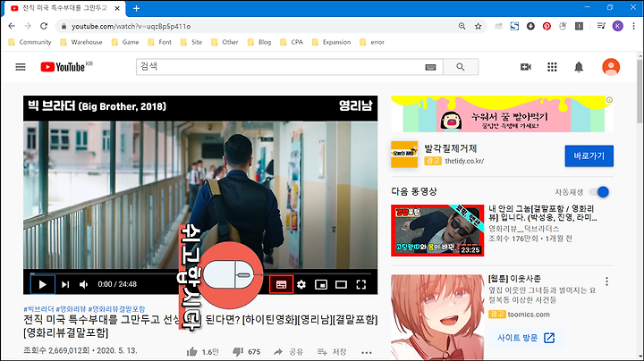Open notifications bell

[579, 67]
